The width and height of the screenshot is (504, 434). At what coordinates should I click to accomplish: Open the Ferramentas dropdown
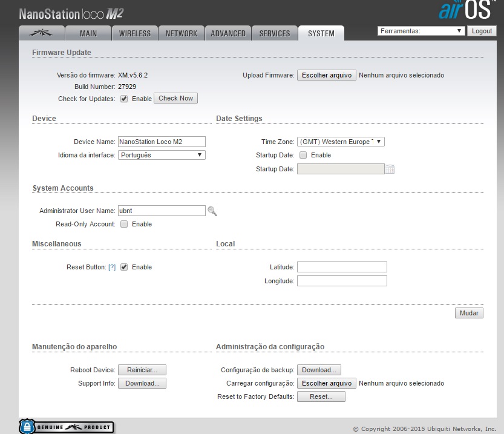click(x=421, y=31)
